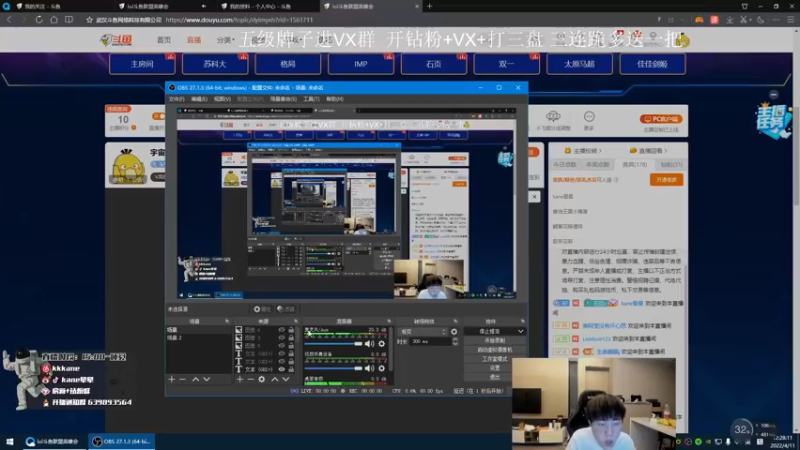
Task: Switch to the 贵宾(178) tab
Action: click(x=634, y=165)
